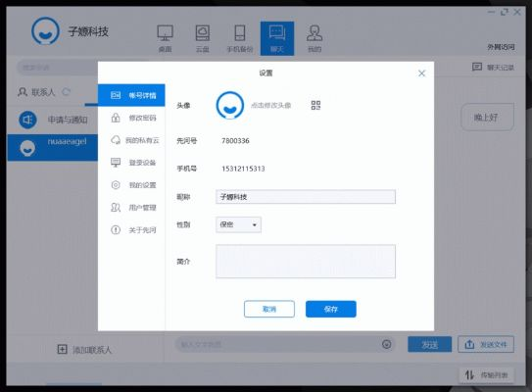Click the 晚上好 chat message bubble
The height and width of the screenshot is (392, 532).
click(487, 118)
